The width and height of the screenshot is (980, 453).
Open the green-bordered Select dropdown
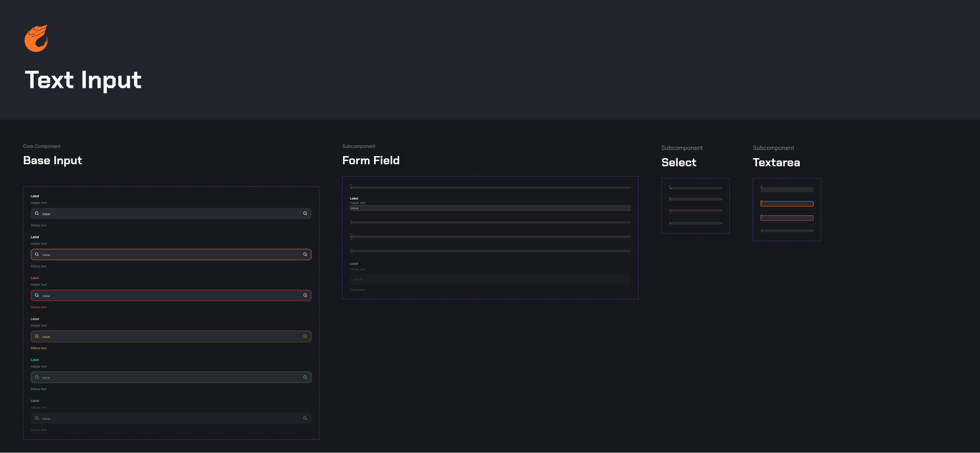[x=696, y=223]
